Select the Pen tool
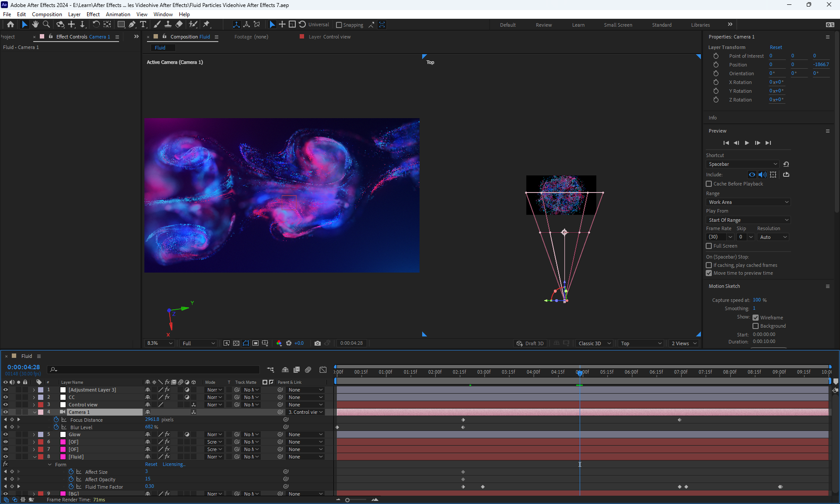This screenshot has width=840, height=504. 132,24
